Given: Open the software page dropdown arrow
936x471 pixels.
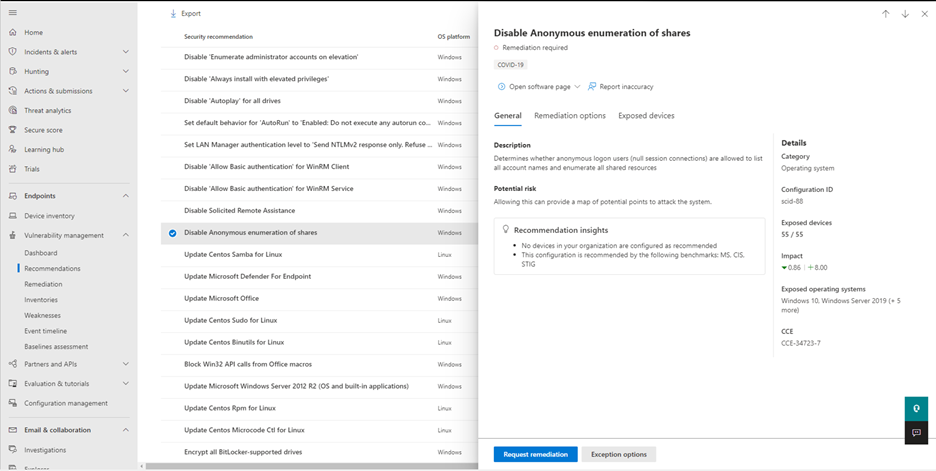Looking at the screenshot, I should click(577, 87).
